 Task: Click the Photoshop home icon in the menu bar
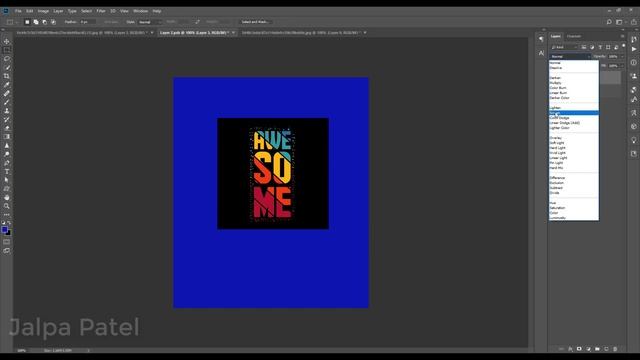(x=6, y=11)
